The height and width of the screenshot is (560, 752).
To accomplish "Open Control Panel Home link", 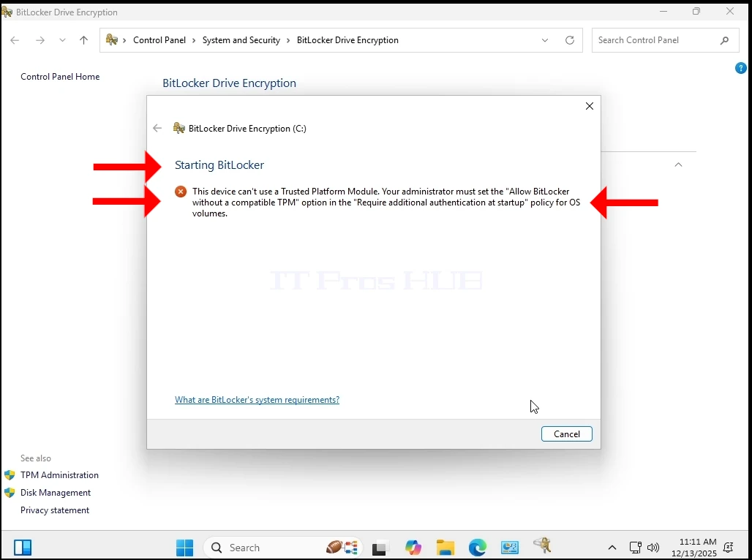I will coord(60,77).
